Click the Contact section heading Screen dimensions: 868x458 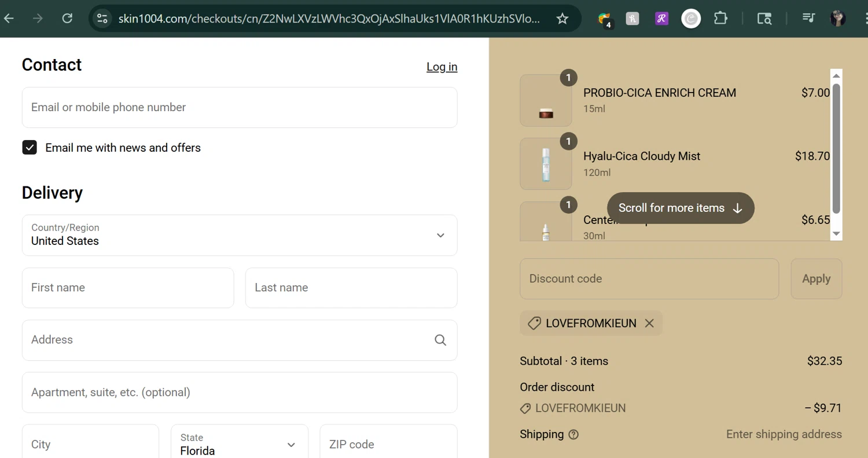point(52,65)
